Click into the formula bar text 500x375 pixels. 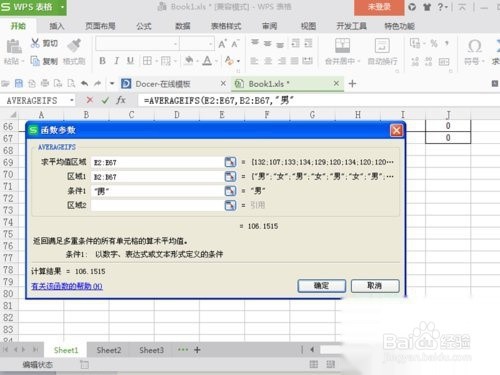218,100
